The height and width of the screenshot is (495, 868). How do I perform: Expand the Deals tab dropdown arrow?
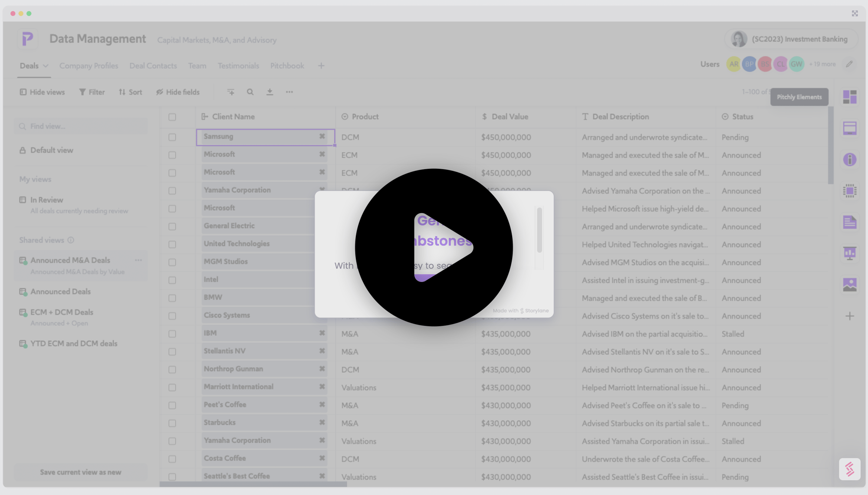pyautogui.click(x=46, y=66)
